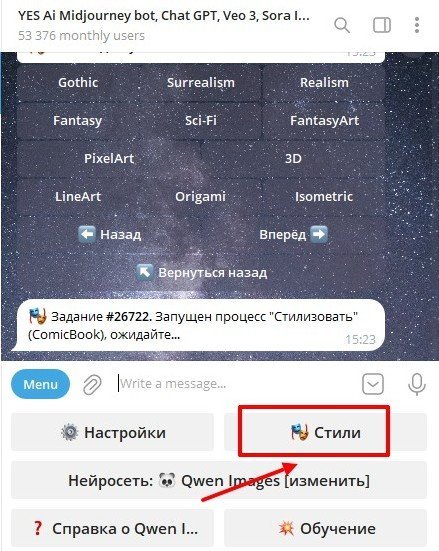The height and width of the screenshot is (551, 439).
Task: Select the Isometric style button
Action: [324, 196]
